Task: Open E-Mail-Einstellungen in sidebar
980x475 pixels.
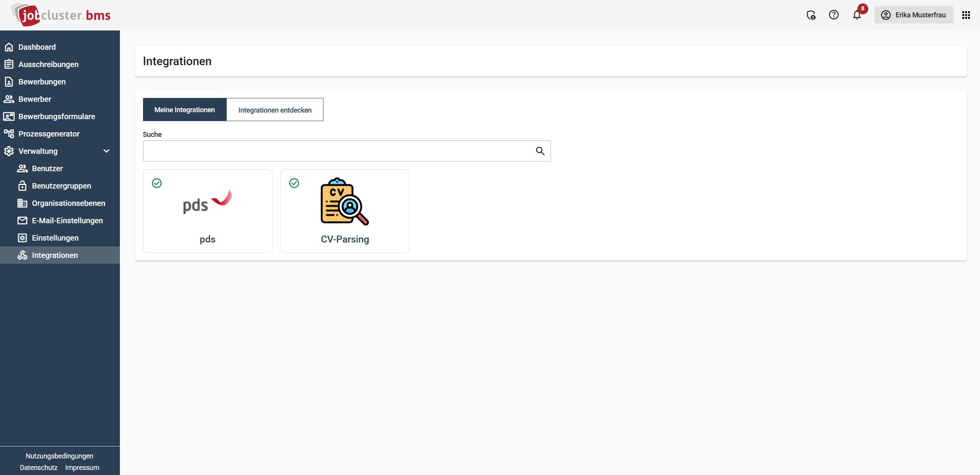Action: pos(67,221)
